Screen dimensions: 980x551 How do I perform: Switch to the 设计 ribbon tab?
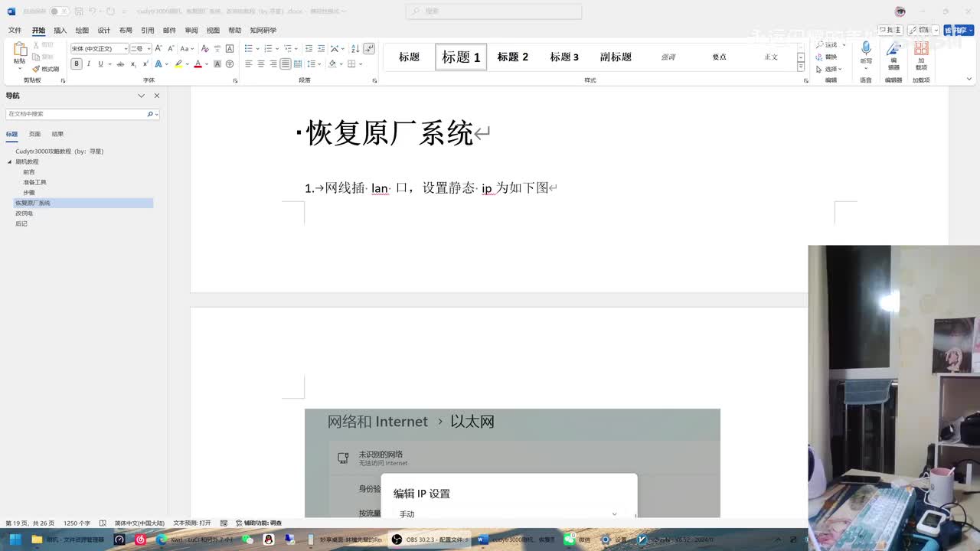[x=104, y=31]
